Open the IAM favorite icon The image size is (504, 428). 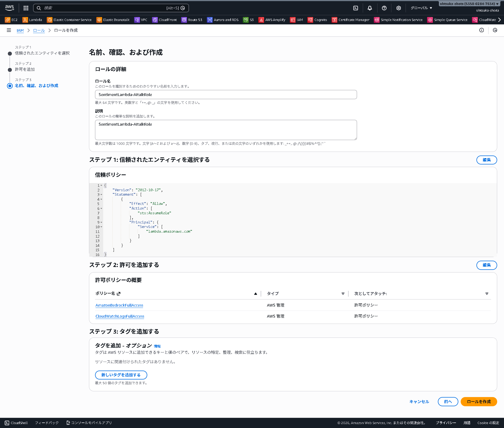pyautogui.click(x=296, y=20)
